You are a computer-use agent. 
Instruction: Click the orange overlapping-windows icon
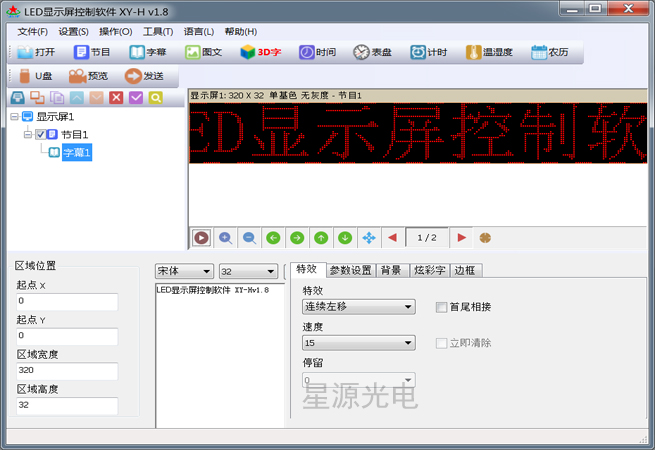point(37,98)
